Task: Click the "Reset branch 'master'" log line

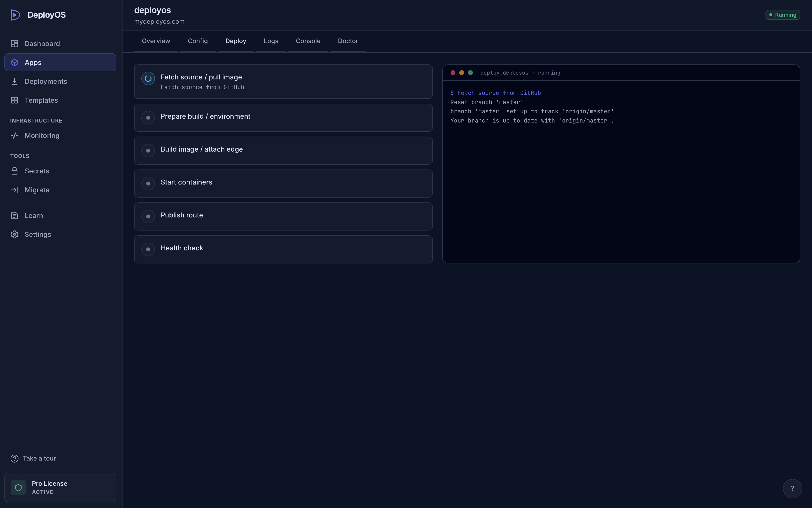Action: pyautogui.click(x=487, y=102)
